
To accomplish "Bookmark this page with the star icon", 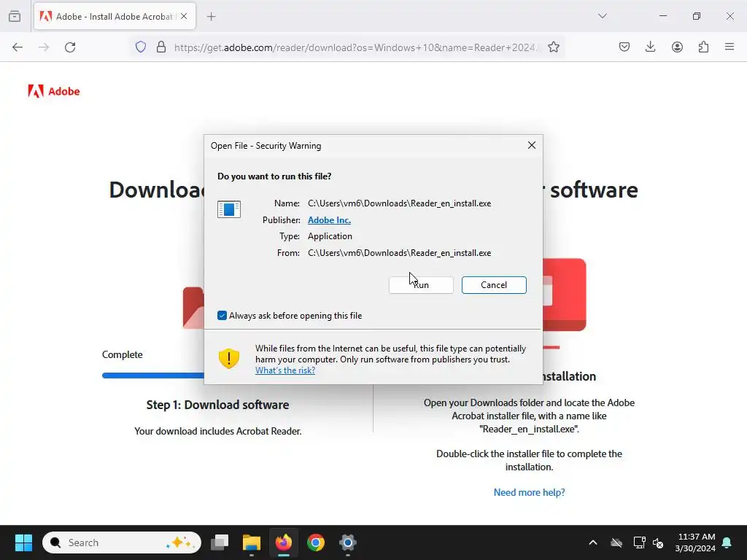I will (x=553, y=47).
